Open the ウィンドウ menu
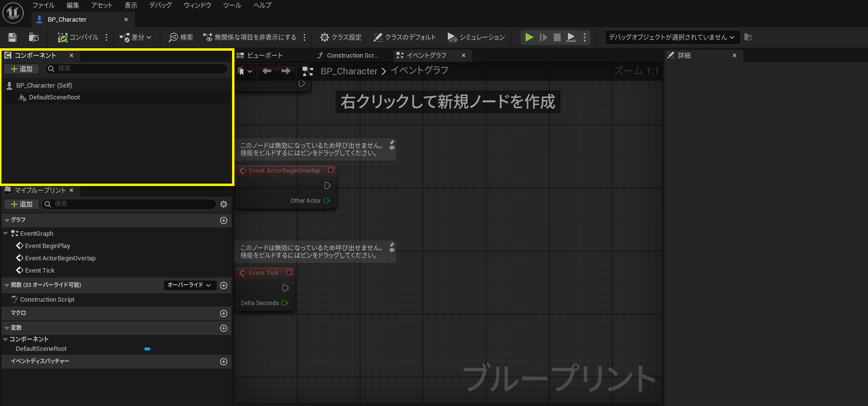This screenshot has height=406, width=868. 198,5
